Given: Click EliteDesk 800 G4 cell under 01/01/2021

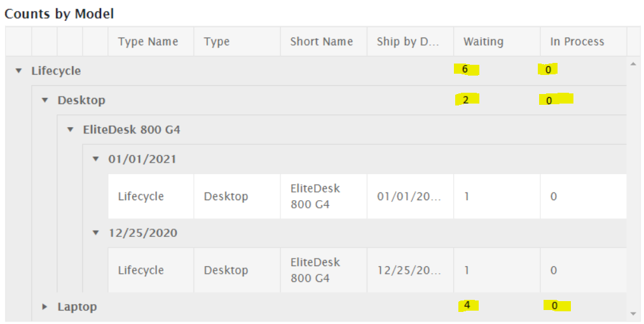Looking at the screenshot, I should point(315,196).
